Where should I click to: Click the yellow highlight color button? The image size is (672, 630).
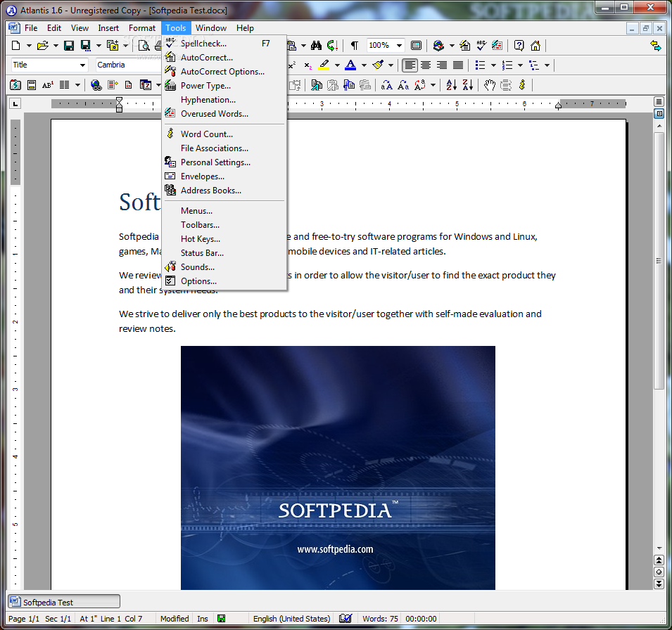324,65
